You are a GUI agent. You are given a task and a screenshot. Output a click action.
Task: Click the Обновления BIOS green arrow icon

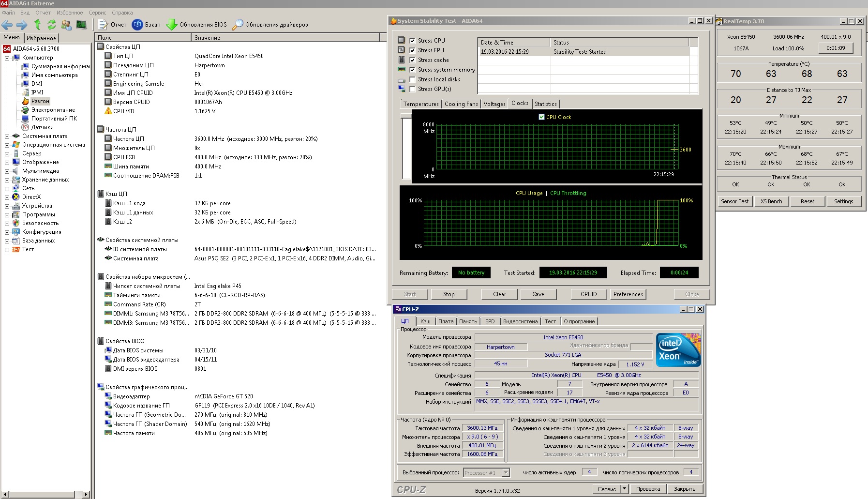click(x=171, y=24)
